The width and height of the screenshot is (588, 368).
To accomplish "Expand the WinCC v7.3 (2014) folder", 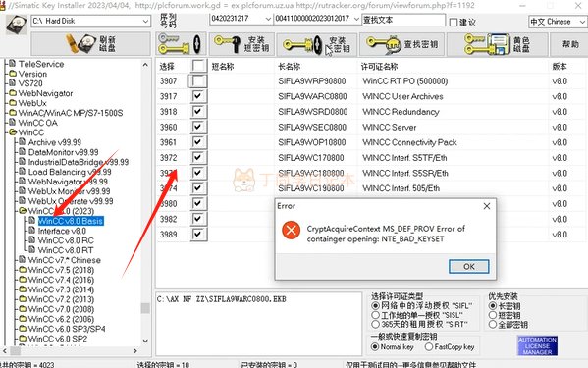I will coord(61,289).
